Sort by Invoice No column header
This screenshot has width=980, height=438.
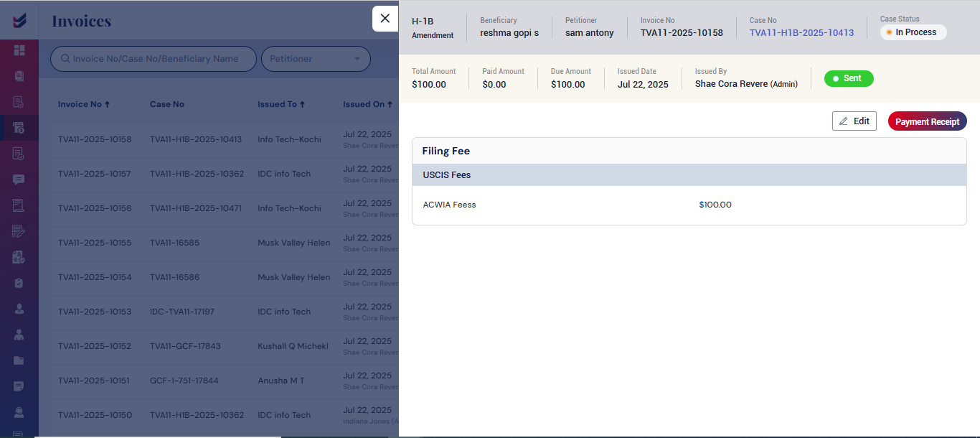pyautogui.click(x=84, y=104)
